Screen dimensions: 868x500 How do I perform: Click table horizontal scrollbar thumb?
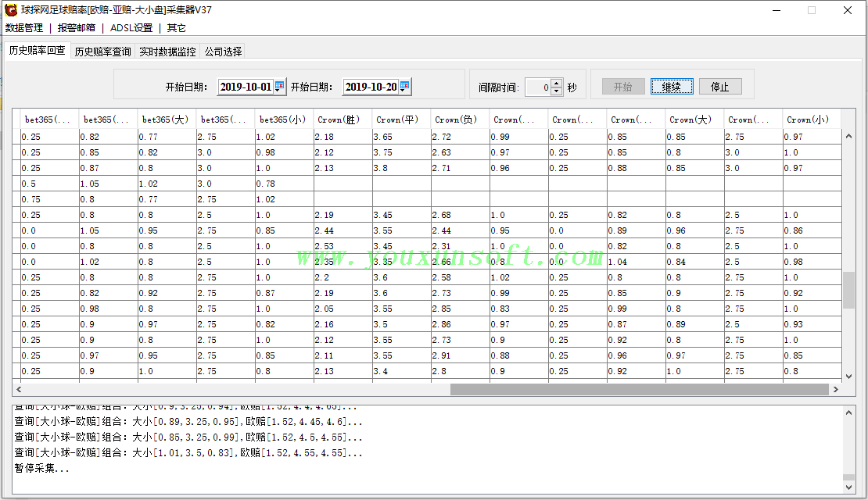pos(640,389)
